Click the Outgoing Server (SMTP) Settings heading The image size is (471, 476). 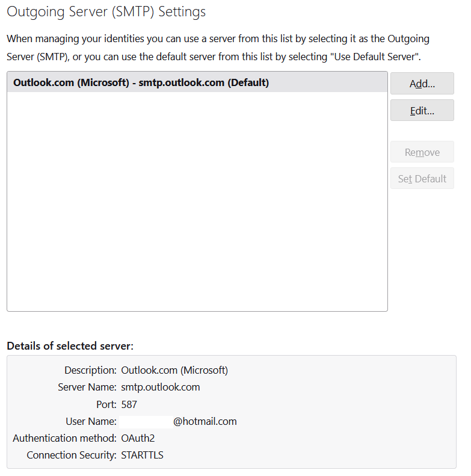106,11
